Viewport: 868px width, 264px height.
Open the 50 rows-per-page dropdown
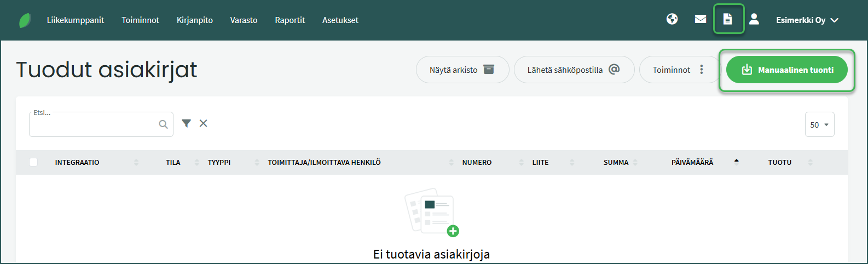pos(819,125)
